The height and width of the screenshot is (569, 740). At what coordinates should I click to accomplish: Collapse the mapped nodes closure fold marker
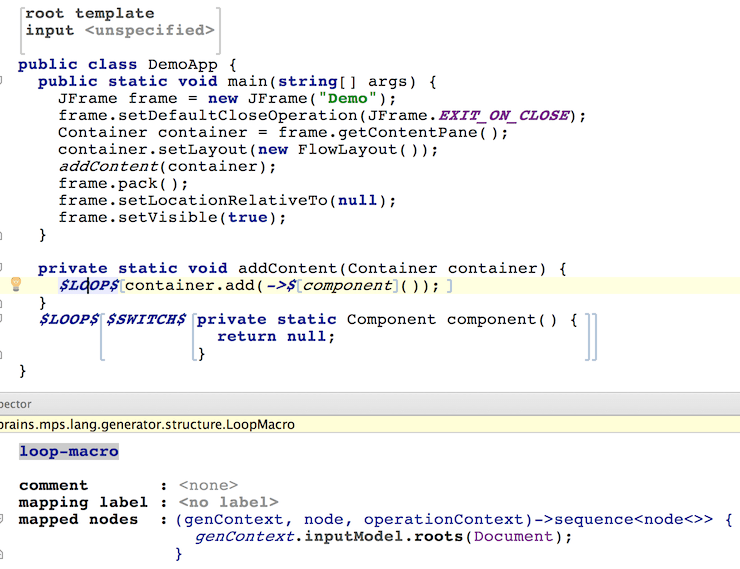coord(1,519)
